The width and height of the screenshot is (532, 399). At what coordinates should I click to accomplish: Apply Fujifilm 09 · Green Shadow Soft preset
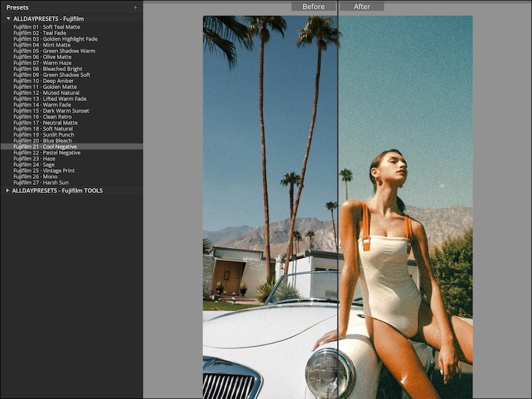52,75
